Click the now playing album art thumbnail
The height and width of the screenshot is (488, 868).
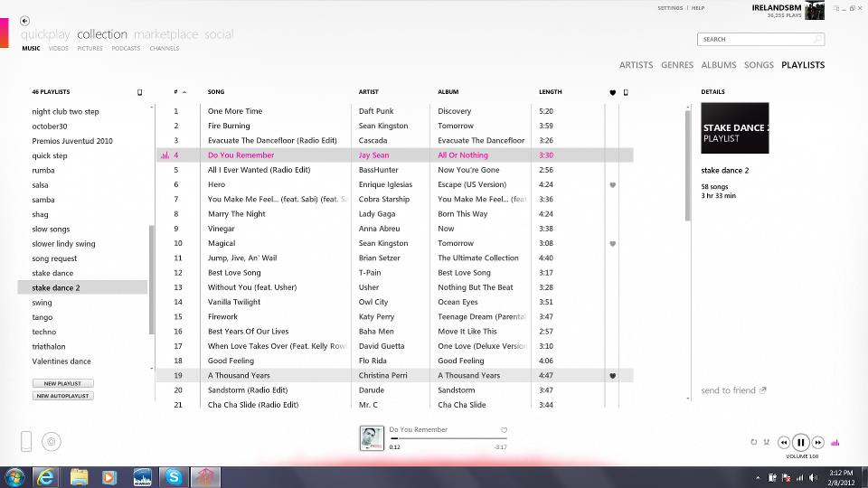pyautogui.click(x=372, y=437)
